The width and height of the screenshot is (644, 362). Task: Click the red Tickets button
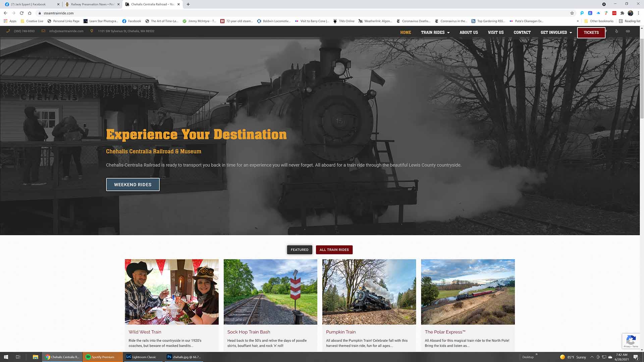pyautogui.click(x=591, y=33)
